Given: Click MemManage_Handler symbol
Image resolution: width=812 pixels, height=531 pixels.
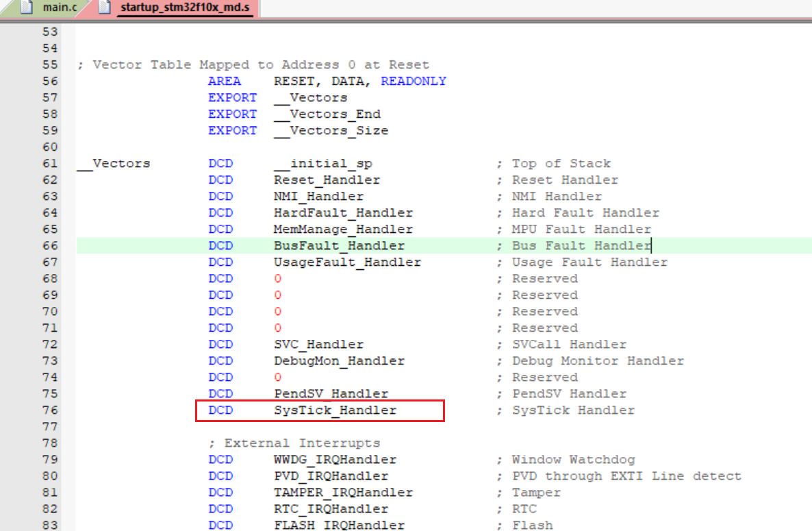Looking at the screenshot, I should 343,230.
